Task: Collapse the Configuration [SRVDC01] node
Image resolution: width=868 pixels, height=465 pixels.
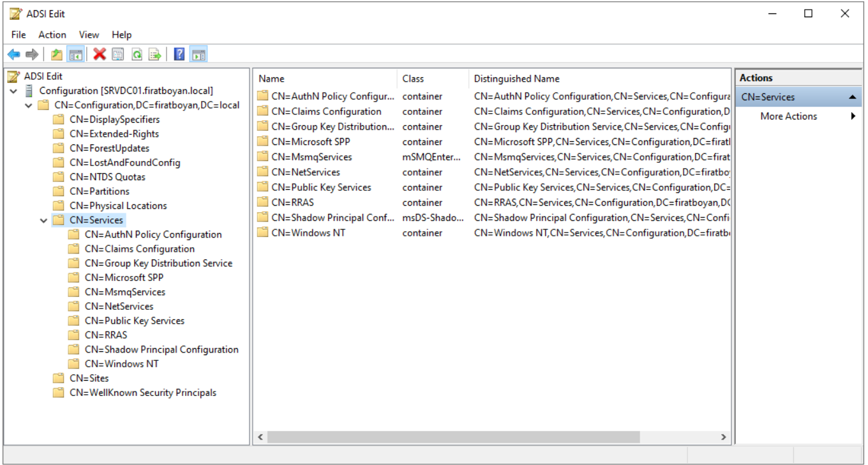Action: 13,91
